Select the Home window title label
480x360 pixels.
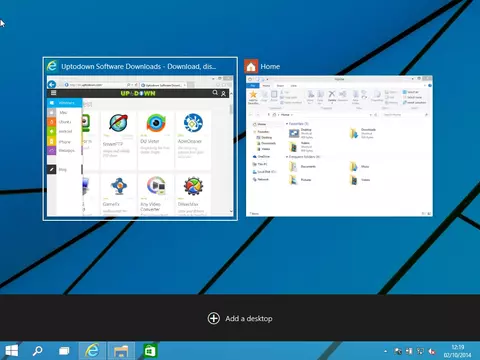pos(270,66)
